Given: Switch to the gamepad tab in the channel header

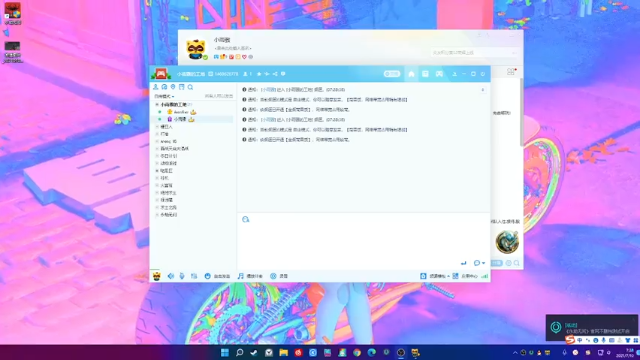Looking at the screenshot, I should click(x=439, y=74).
